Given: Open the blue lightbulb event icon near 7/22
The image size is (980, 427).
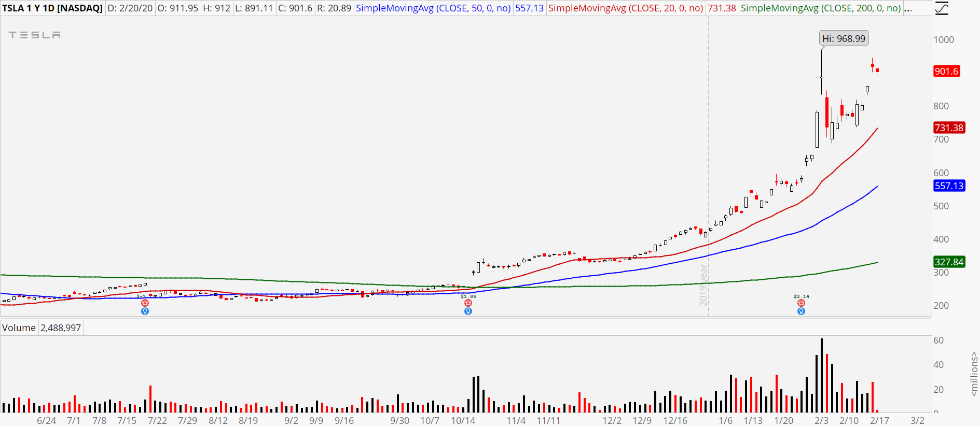Looking at the screenshot, I should coord(145,311).
